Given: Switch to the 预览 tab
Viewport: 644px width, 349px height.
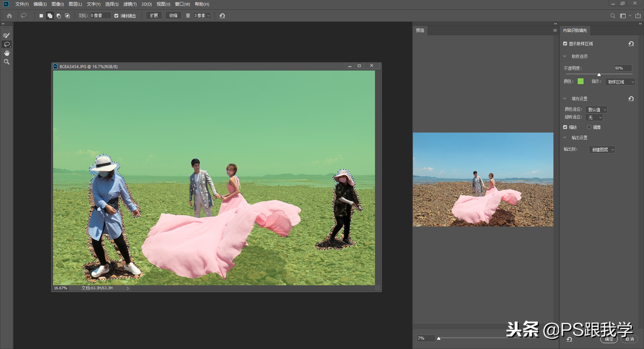Looking at the screenshot, I should 420,30.
